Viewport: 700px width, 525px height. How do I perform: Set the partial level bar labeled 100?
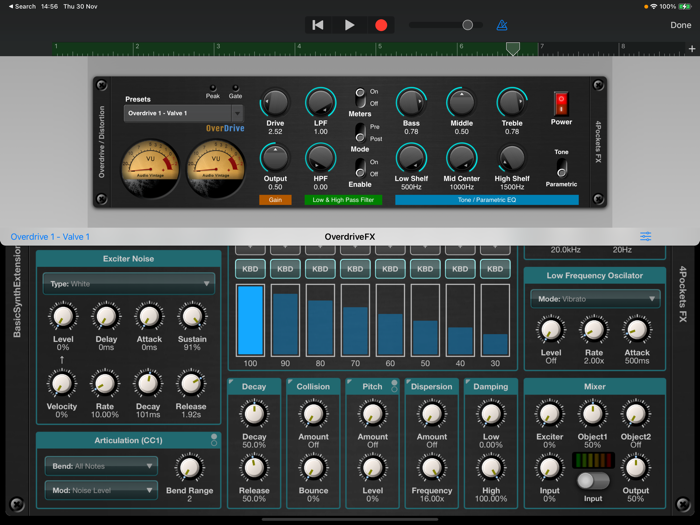pyautogui.click(x=250, y=320)
